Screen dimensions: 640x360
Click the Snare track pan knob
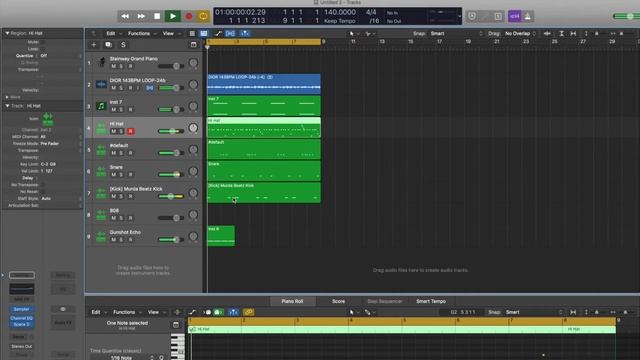pyautogui.click(x=193, y=171)
